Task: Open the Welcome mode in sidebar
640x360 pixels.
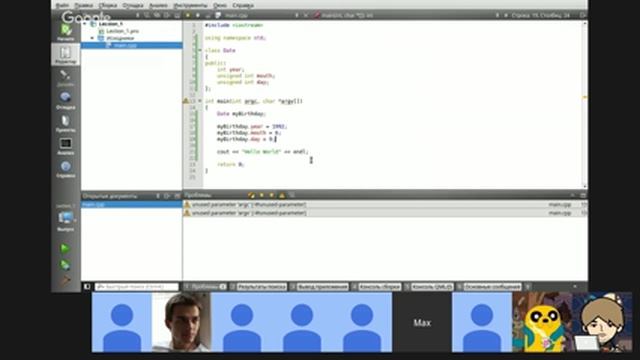Action: click(65, 32)
